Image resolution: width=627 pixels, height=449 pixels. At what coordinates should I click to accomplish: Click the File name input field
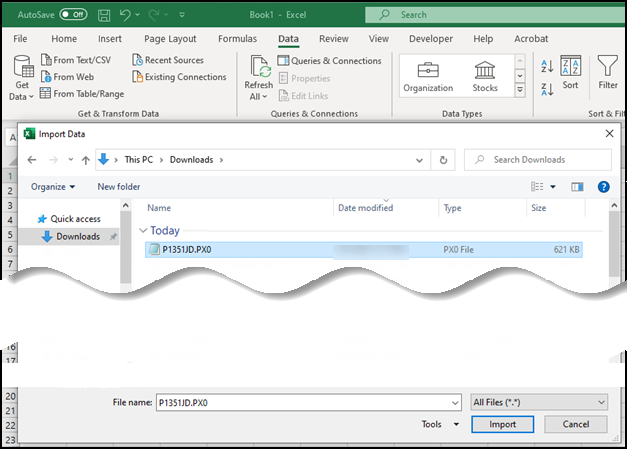pos(308,403)
